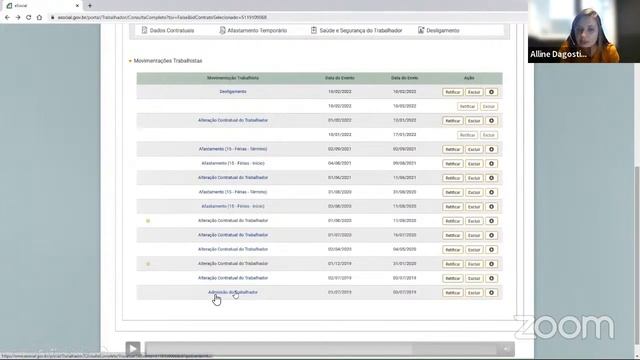Open the Admissão do Trabalhador link

(x=233, y=292)
